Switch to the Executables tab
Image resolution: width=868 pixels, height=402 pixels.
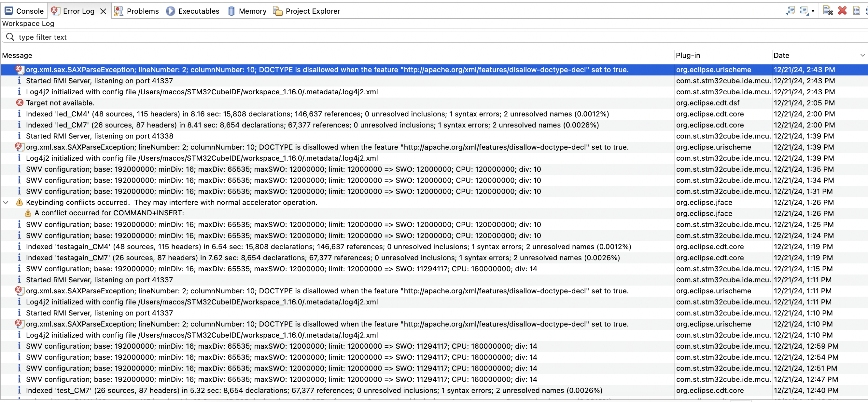point(193,11)
